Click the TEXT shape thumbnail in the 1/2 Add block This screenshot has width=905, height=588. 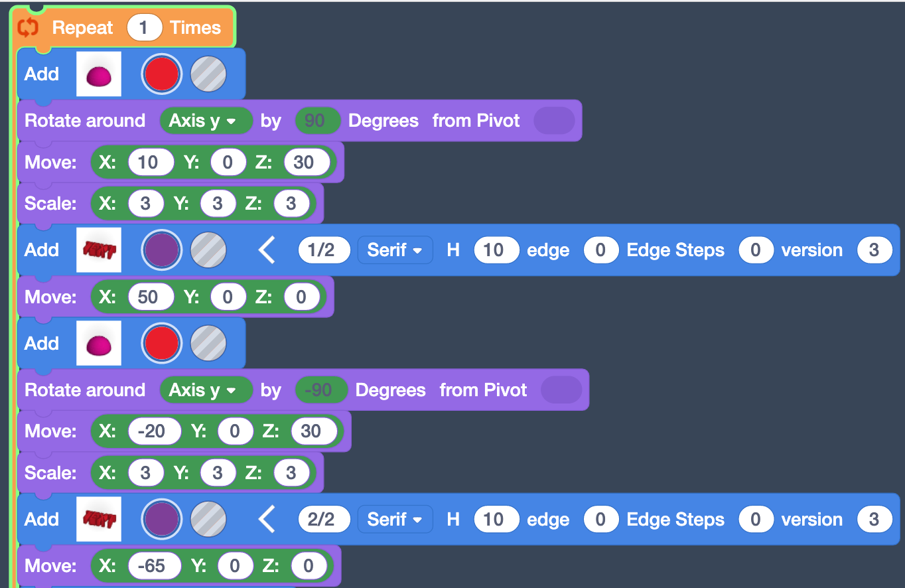pos(98,250)
